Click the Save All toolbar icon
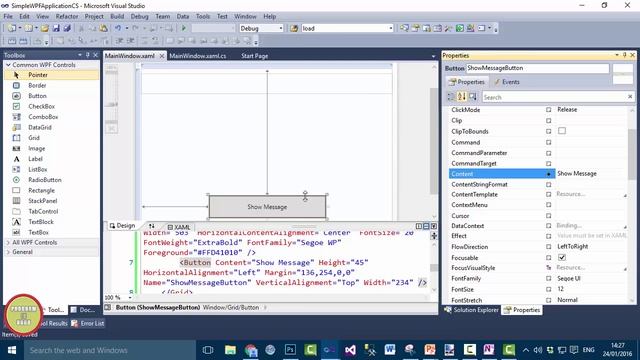Viewport: 640px width, 360px height. pyautogui.click(x=67, y=28)
